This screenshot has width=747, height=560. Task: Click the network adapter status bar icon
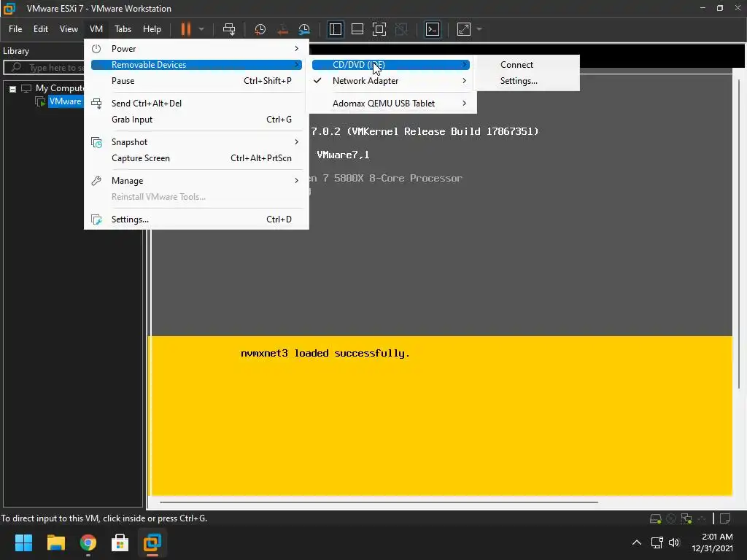point(686,518)
